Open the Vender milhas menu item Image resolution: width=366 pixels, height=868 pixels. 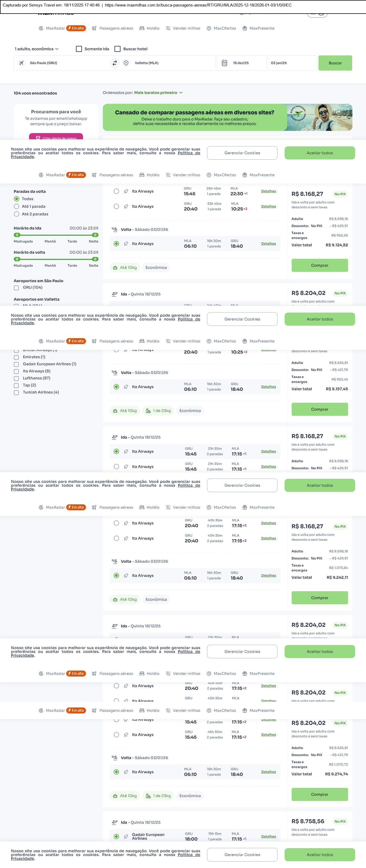[186, 28]
